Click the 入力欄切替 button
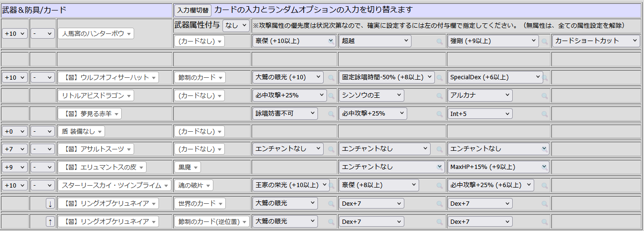The width and height of the screenshot is (644, 231). pyautogui.click(x=192, y=10)
